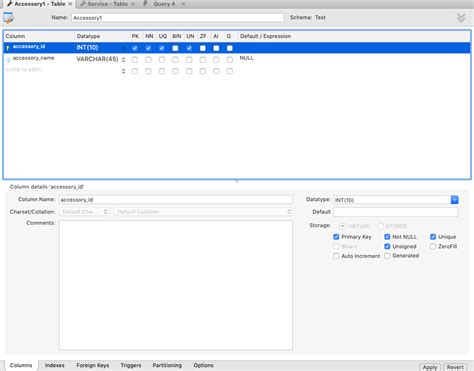Screen dimensions: 474x371
Task: Open datatype stepper of empty new row
Action: [123, 71]
